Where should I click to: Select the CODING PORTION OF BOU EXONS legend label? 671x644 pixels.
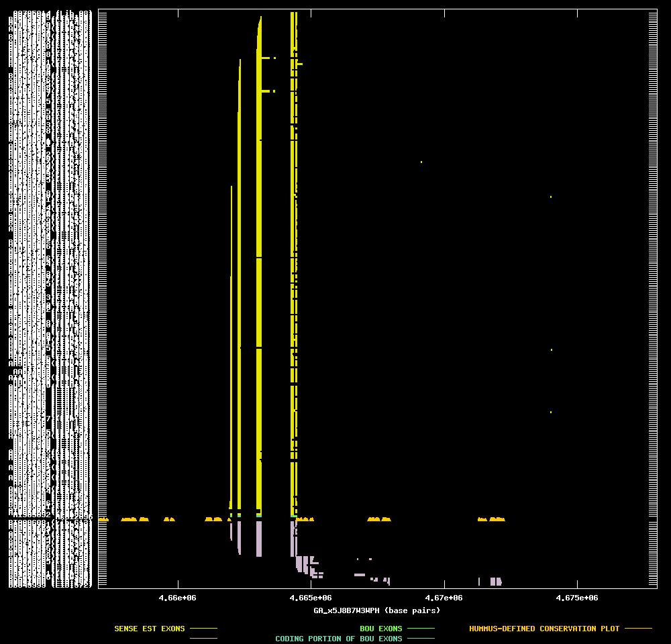pyautogui.click(x=338, y=639)
